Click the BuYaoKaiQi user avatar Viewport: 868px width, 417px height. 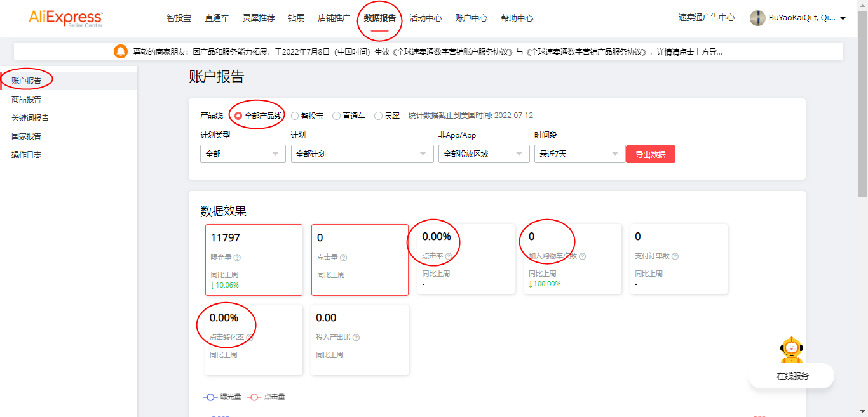[757, 18]
